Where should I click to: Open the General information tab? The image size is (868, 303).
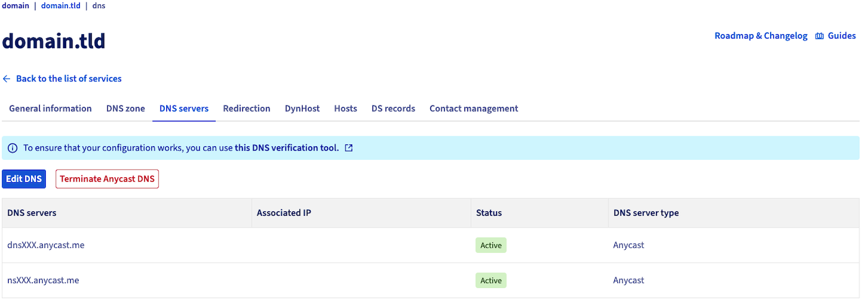(x=50, y=108)
